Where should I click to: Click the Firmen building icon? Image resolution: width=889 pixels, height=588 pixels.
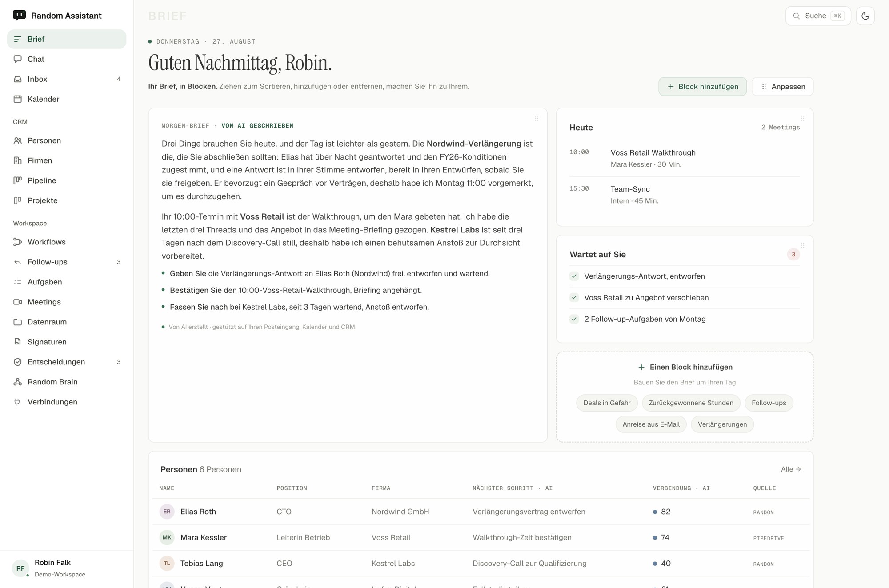pyautogui.click(x=18, y=160)
